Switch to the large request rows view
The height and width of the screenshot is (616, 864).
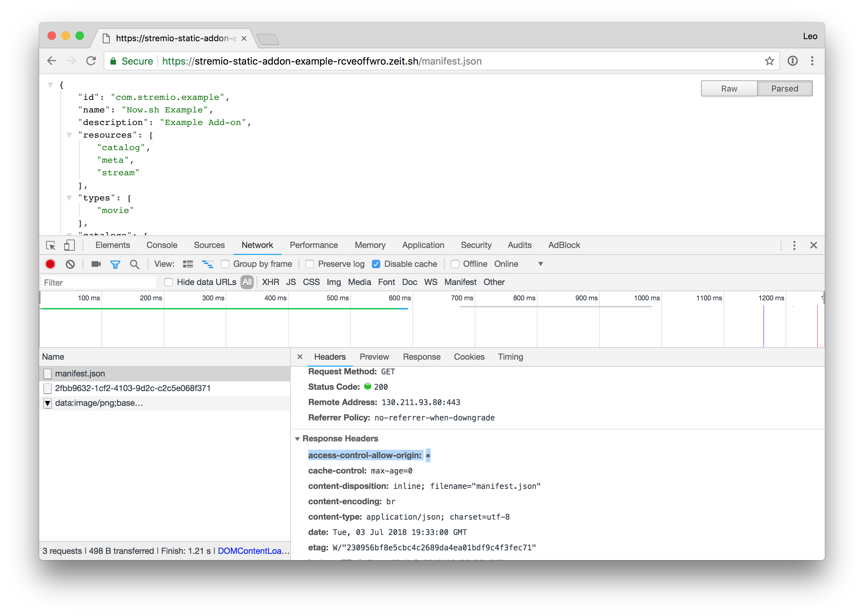(188, 264)
